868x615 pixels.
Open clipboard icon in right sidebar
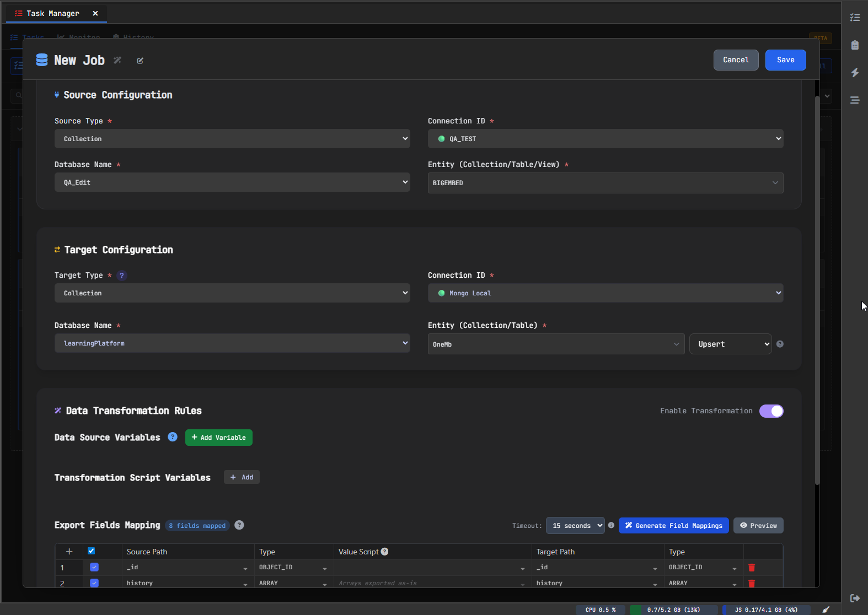[855, 45]
